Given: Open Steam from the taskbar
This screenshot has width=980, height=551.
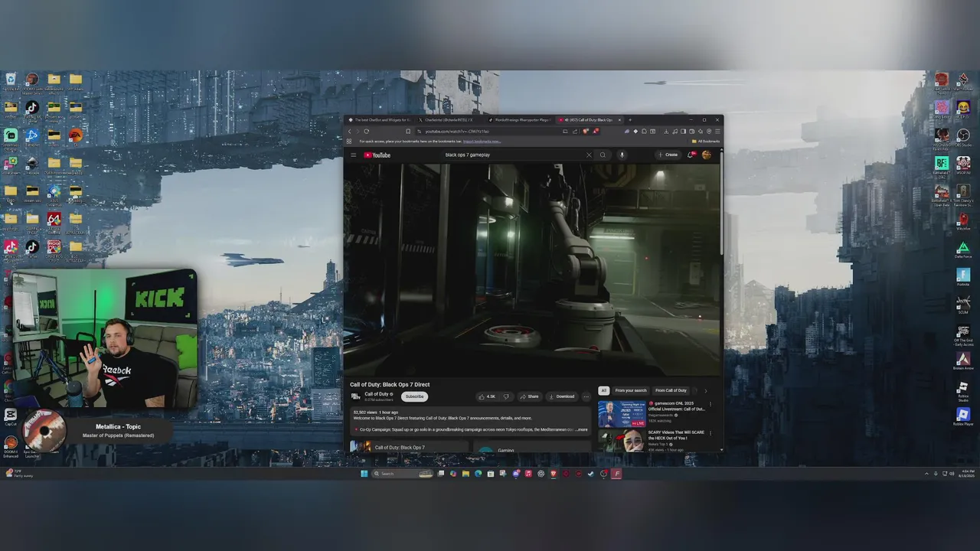Looking at the screenshot, I should pos(590,474).
